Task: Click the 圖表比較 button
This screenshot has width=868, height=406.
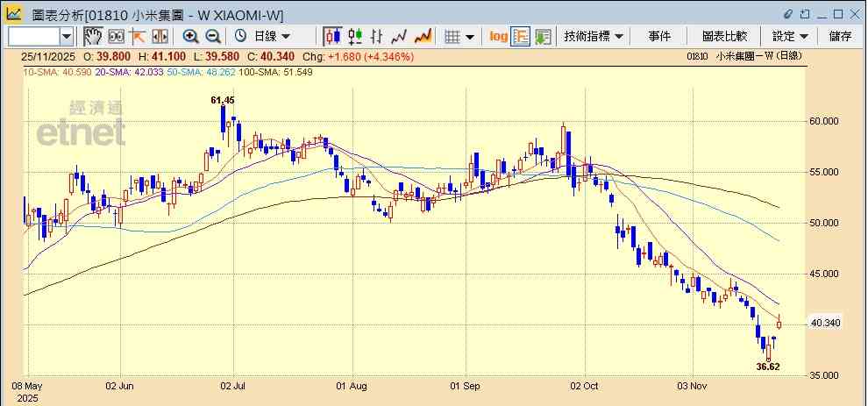Action: coord(724,36)
